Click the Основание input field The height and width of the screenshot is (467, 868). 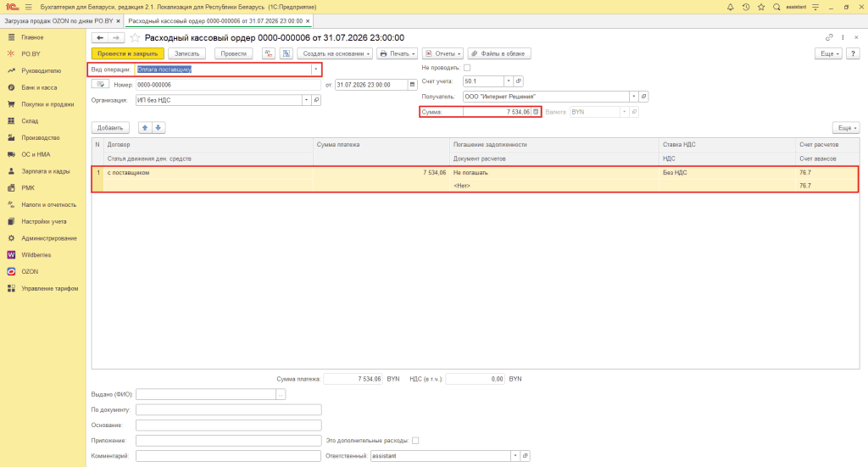pyautogui.click(x=229, y=425)
